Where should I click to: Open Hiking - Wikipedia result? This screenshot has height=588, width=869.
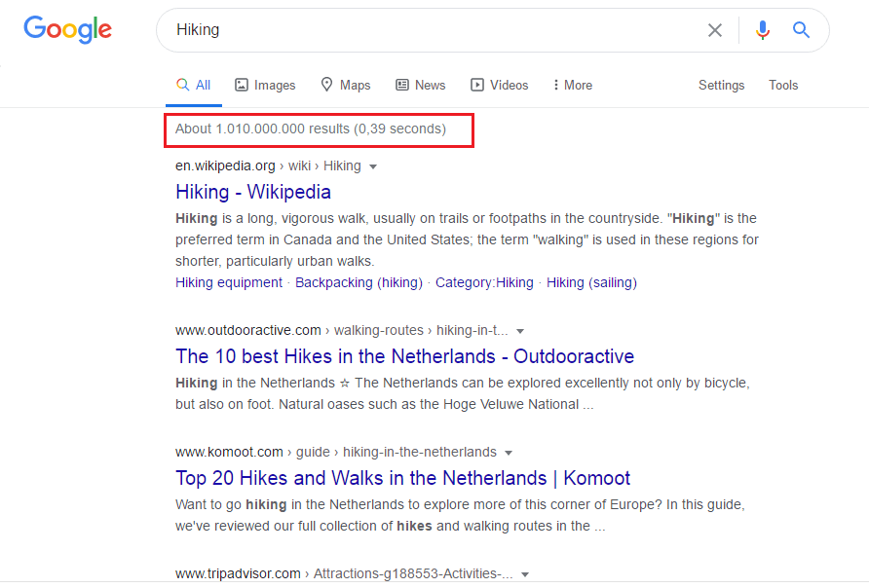[253, 192]
